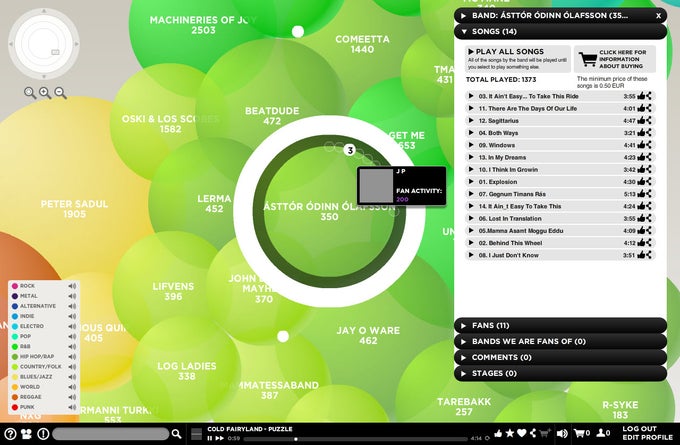Click the exclamation info icon in bottom bar
The width and height of the screenshot is (680, 445).
click(x=43, y=433)
